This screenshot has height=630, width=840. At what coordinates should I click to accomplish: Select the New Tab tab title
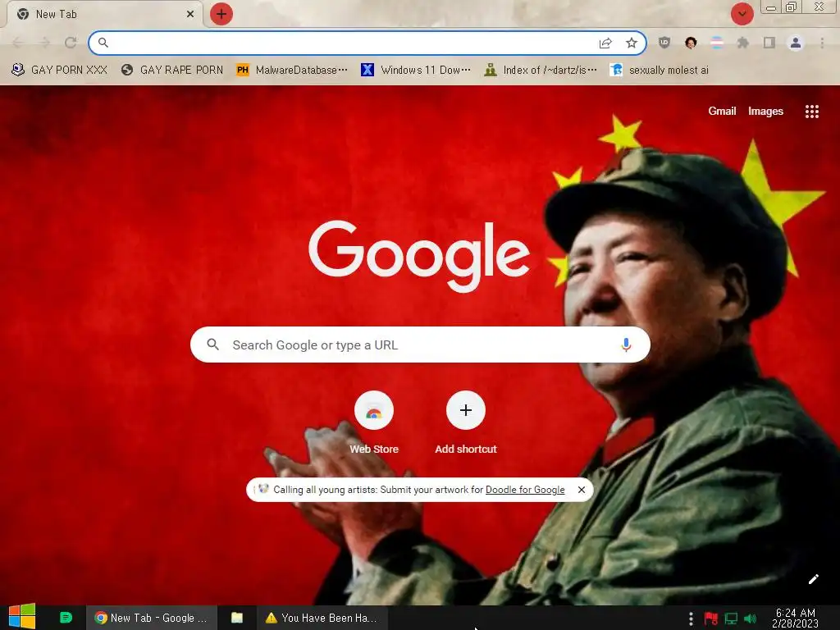click(x=57, y=15)
